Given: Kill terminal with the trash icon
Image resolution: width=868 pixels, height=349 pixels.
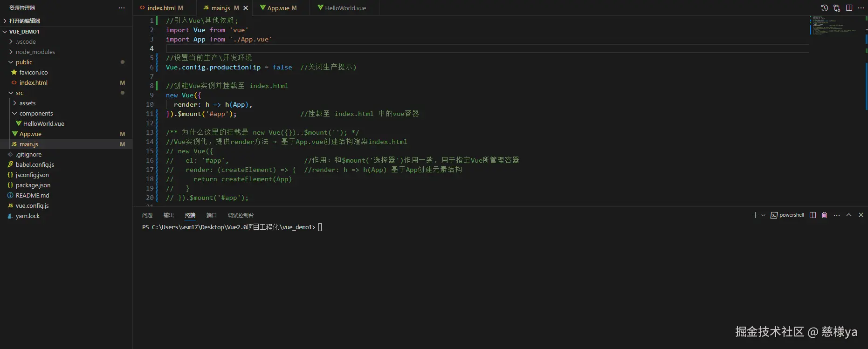Looking at the screenshot, I should point(824,215).
